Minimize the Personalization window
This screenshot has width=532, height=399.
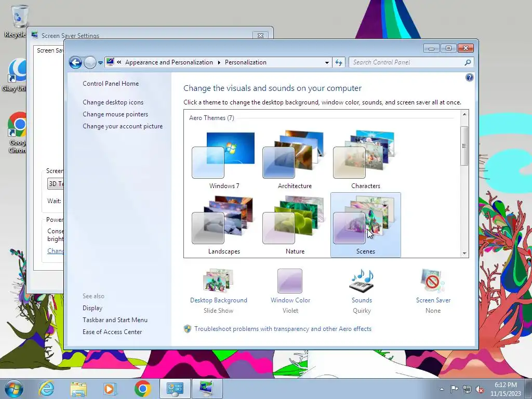pos(431,48)
